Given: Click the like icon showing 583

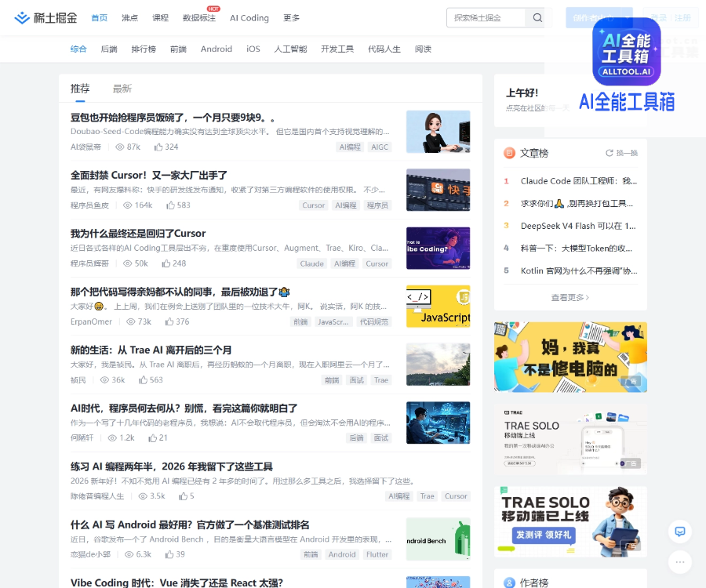Looking at the screenshot, I should click(x=171, y=205).
